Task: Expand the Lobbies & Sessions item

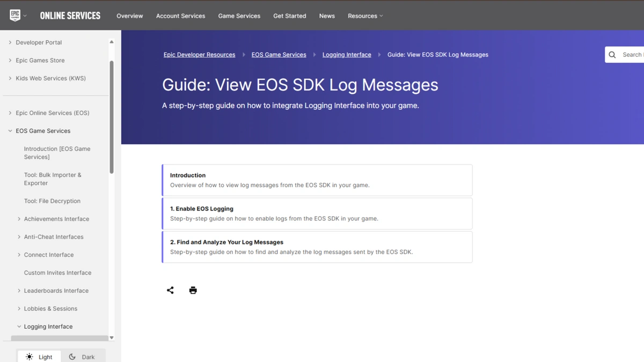Action: point(19,308)
